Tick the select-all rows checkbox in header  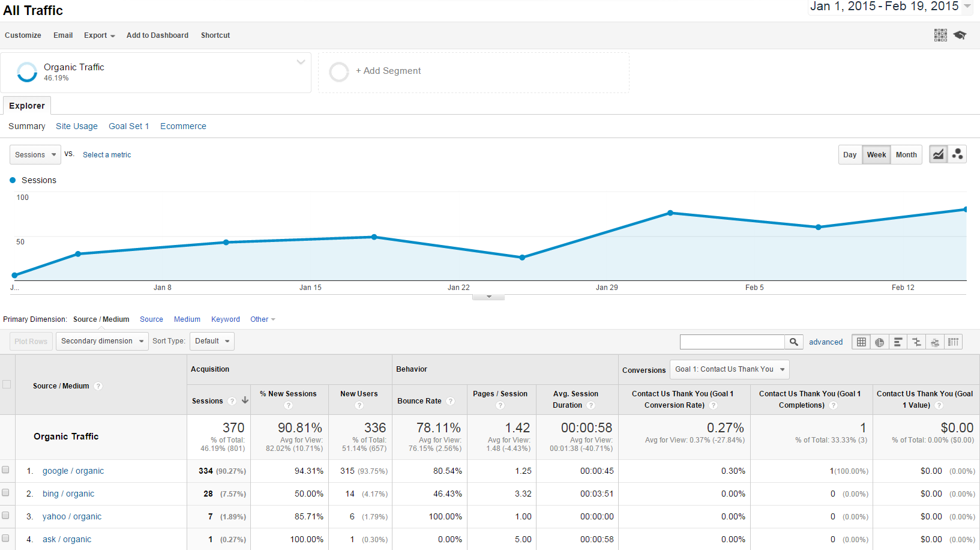point(7,384)
